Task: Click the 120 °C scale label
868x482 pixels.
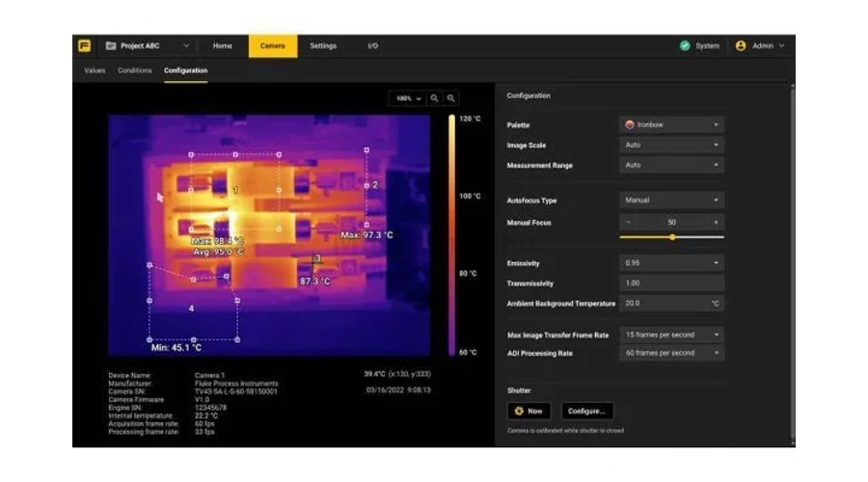Action: pyautogui.click(x=470, y=119)
